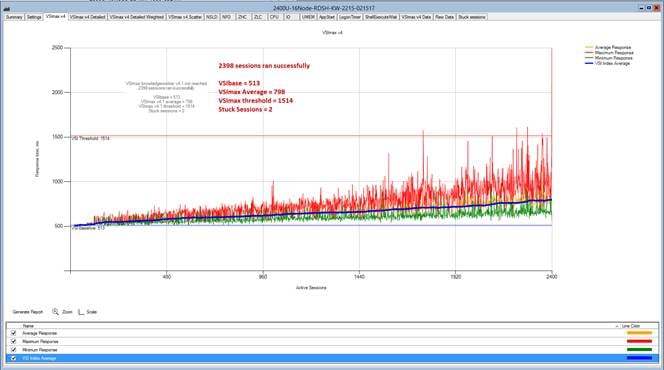Screen dimensions: 664x370
Task: Click the green Minimum Response line color swatch
Action: point(639,350)
